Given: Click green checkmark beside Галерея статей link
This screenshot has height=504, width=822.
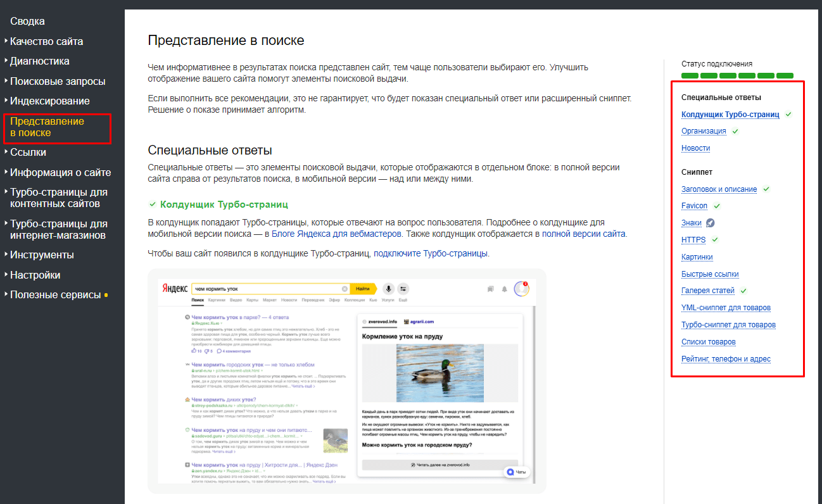Looking at the screenshot, I should point(744,291).
